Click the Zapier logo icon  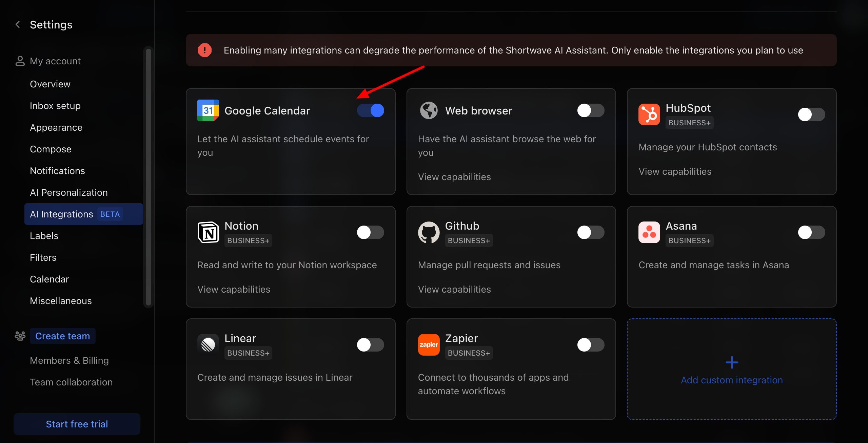429,345
